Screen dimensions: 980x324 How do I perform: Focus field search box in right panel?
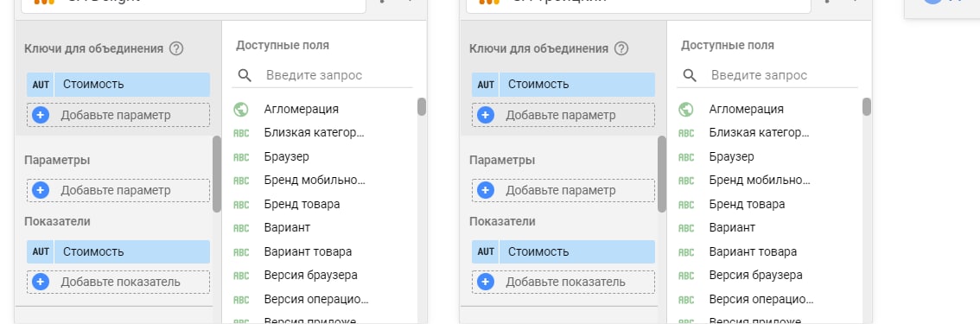(x=767, y=75)
